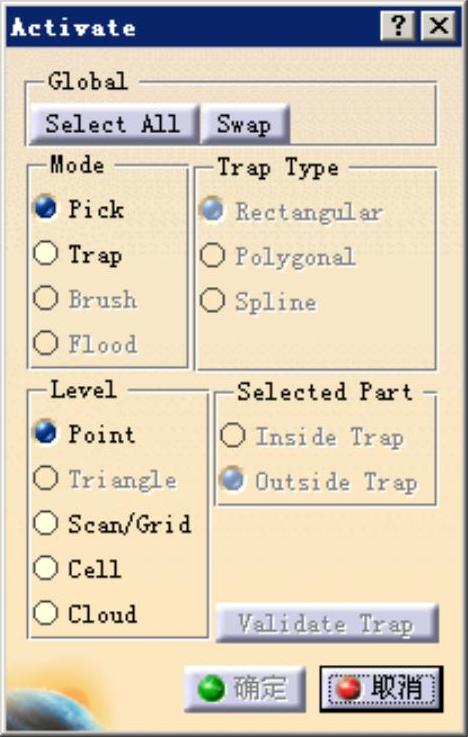Open help via the question mark icon
The image size is (468, 737).
click(398, 26)
